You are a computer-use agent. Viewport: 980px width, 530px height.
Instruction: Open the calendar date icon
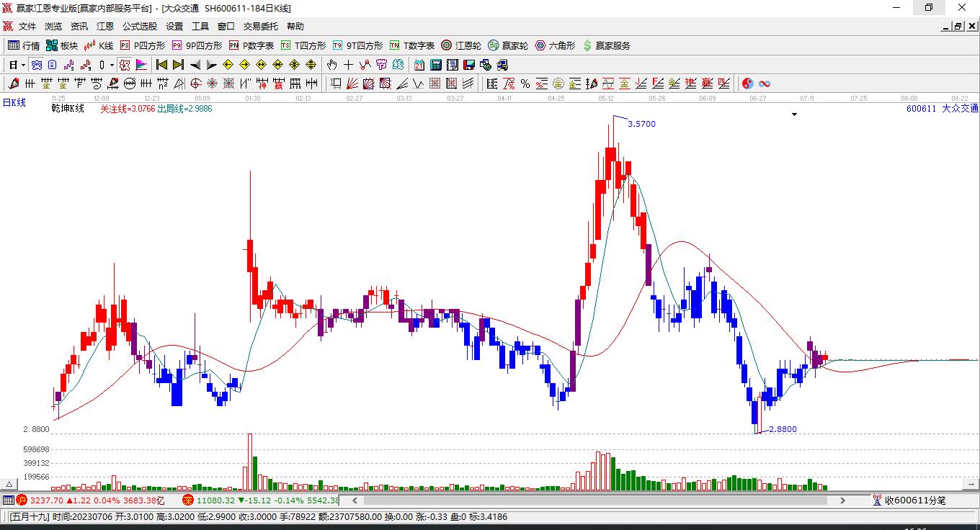419,65
